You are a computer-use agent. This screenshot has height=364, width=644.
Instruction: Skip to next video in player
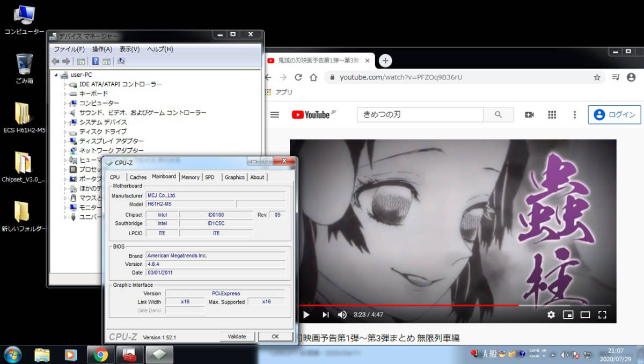pos(325,315)
